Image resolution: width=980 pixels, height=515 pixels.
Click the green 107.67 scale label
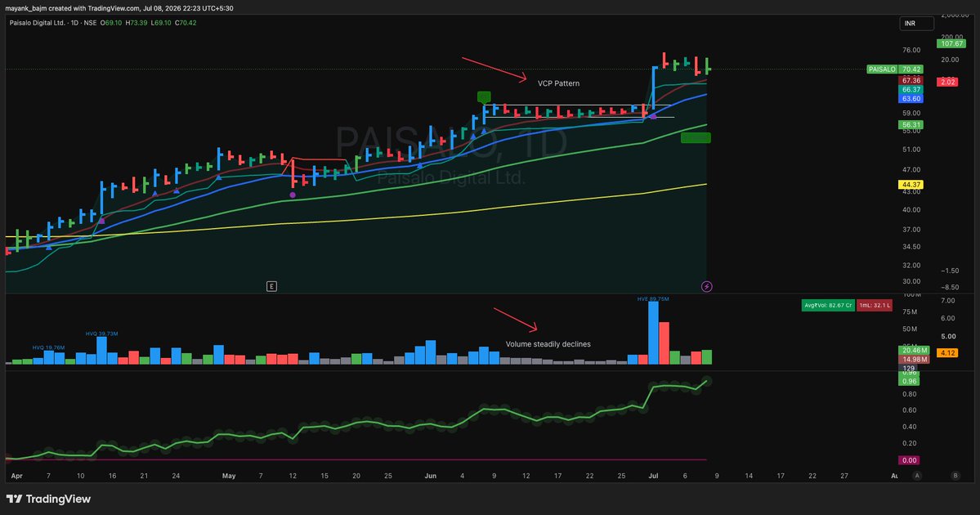[x=951, y=44]
